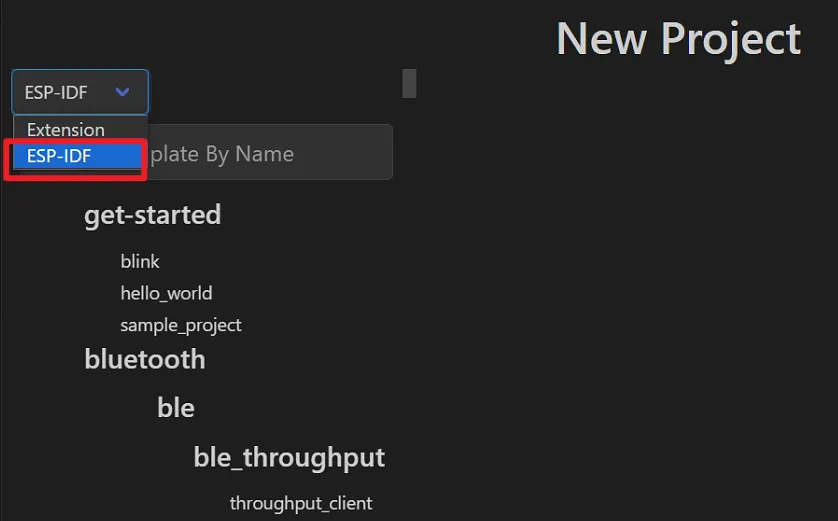Pick the sample_project template
Viewport: 838px width, 521px height.
pos(181,326)
